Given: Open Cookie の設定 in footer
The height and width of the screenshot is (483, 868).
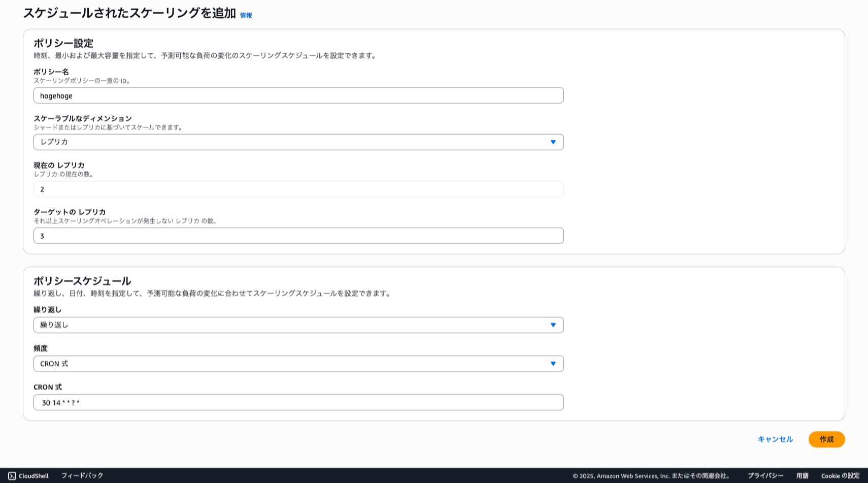Looking at the screenshot, I should click(x=841, y=476).
